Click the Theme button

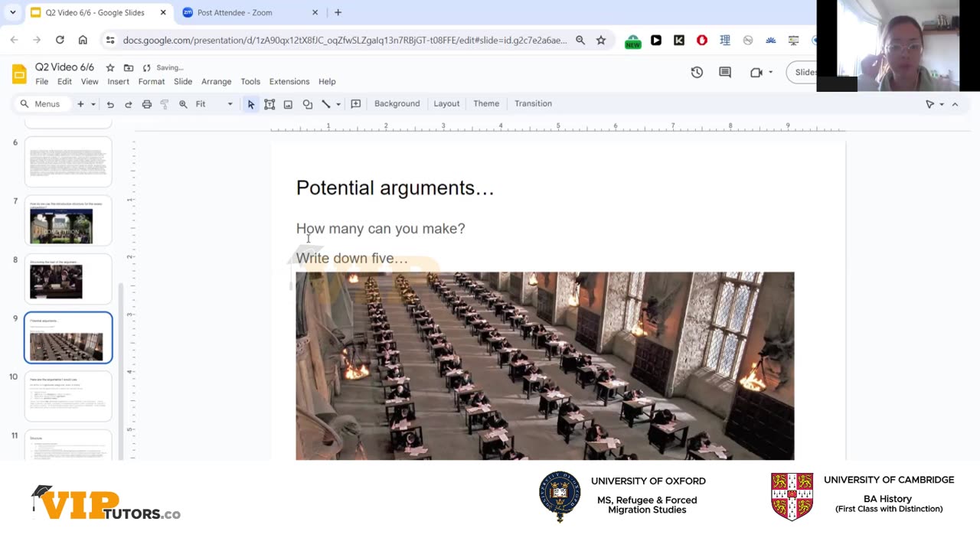tap(486, 104)
